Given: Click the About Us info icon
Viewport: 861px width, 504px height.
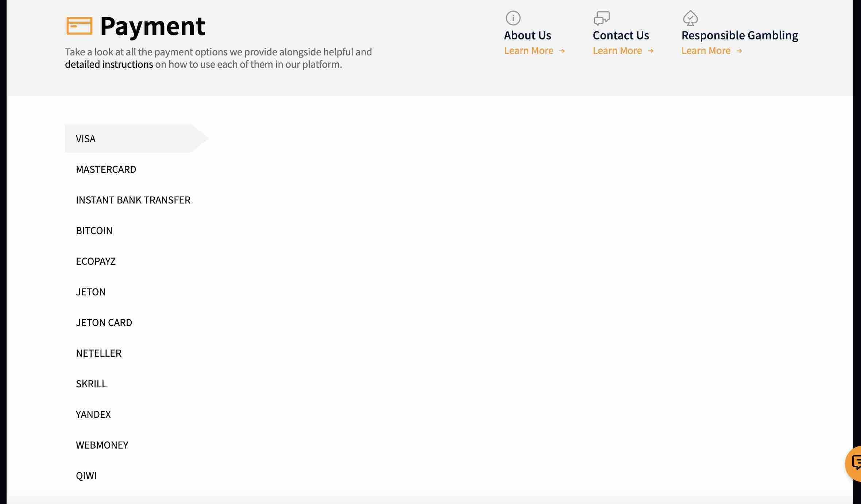Looking at the screenshot, I should [x=513, y=18].
